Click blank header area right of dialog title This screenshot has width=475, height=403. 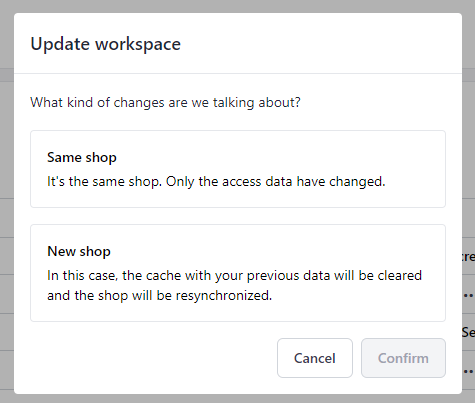tap(320, 44)
